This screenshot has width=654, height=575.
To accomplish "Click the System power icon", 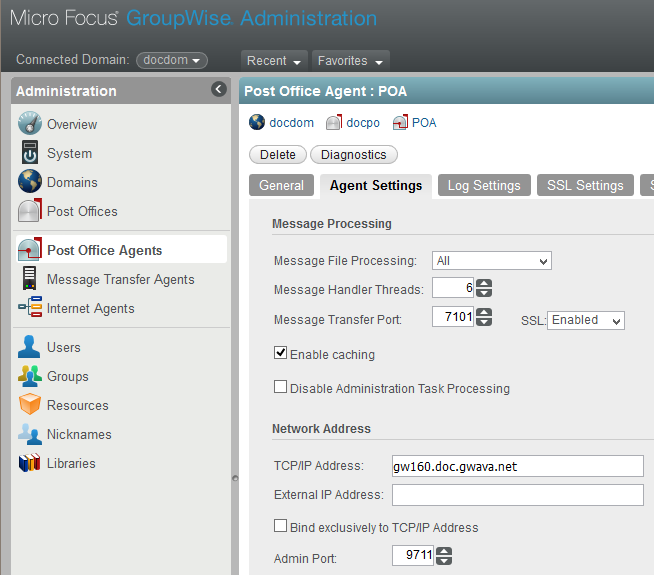I will click(30, 152).
